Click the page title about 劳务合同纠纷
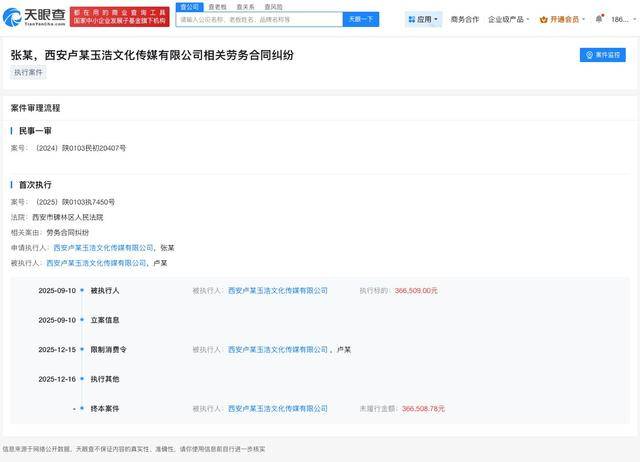Image resolution: width=640 pixels, height=462 pixels. pos(152,55)
